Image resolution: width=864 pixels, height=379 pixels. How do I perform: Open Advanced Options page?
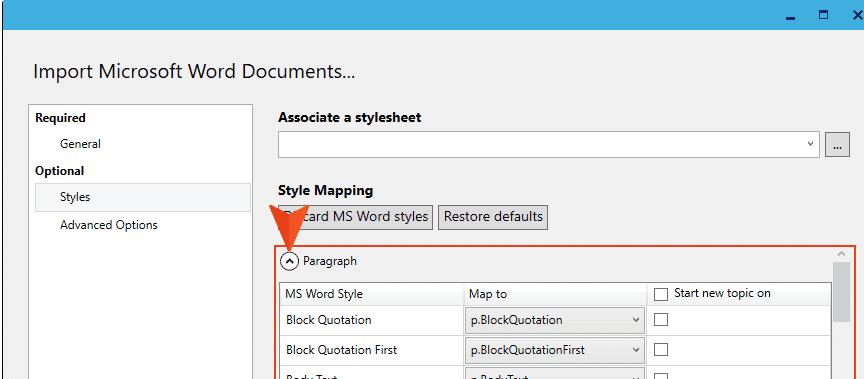click(109, 225)
